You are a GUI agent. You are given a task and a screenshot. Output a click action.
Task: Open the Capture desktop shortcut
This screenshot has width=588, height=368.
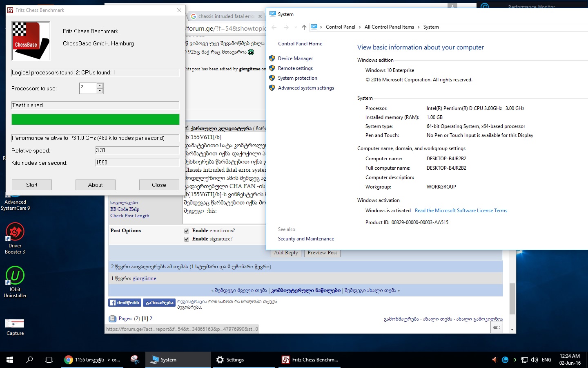(x=15, y=324)
